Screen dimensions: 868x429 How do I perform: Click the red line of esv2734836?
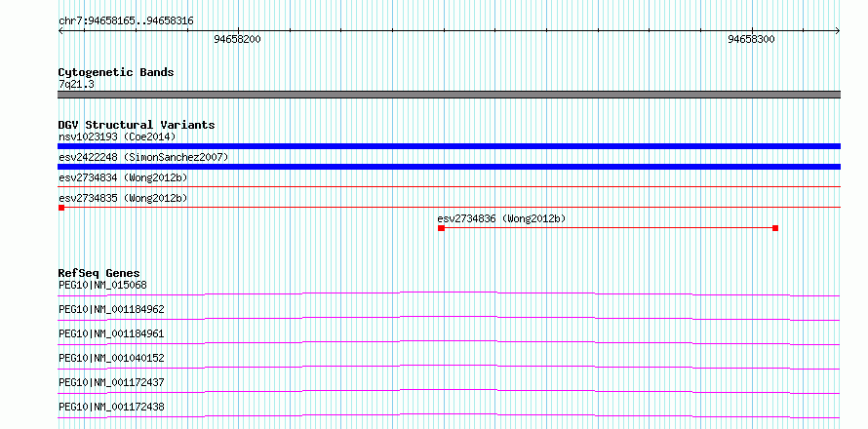[609, 228]
